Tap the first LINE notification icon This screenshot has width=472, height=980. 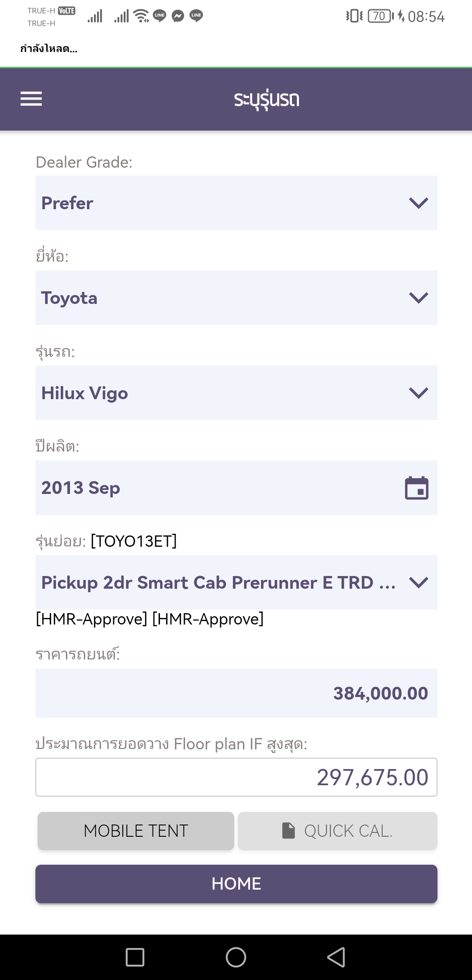tap(160, 16)
